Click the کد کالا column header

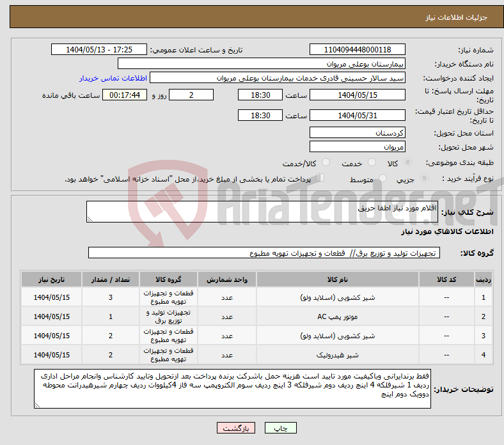pyautogui.click(x=446, y=279)
